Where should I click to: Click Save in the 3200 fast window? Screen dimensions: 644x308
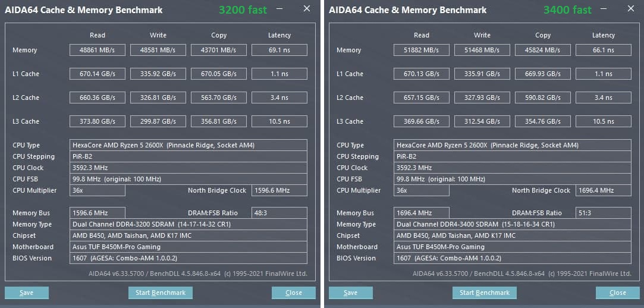click(x=27, y=293)
